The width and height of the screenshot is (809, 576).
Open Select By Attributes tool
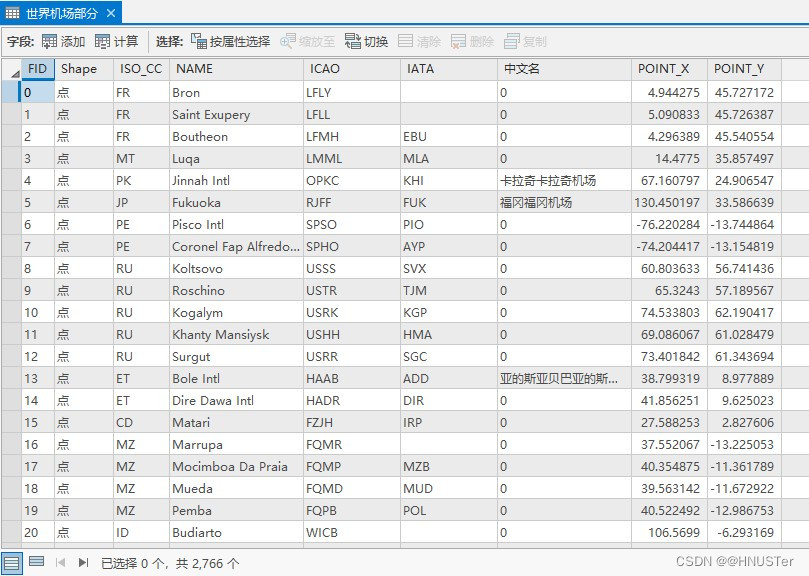coord(230,41)
